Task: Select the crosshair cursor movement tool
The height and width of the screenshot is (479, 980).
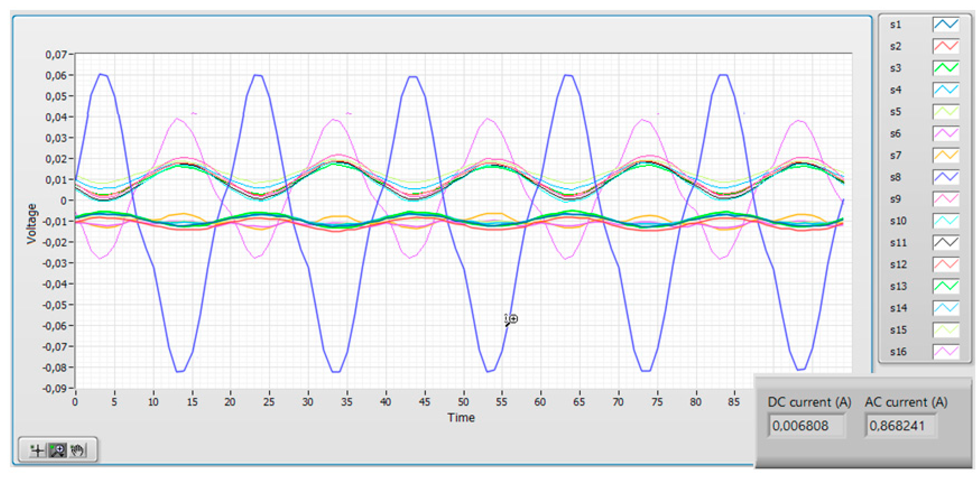Action: (38, 450)
